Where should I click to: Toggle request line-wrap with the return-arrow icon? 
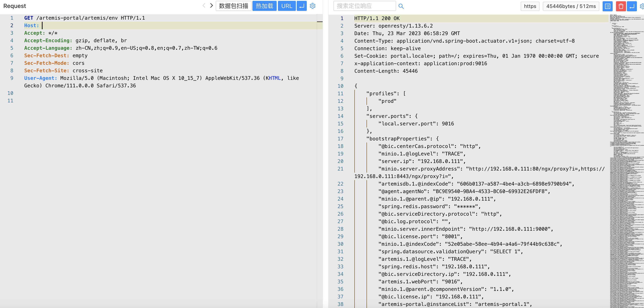pos(302,6)
